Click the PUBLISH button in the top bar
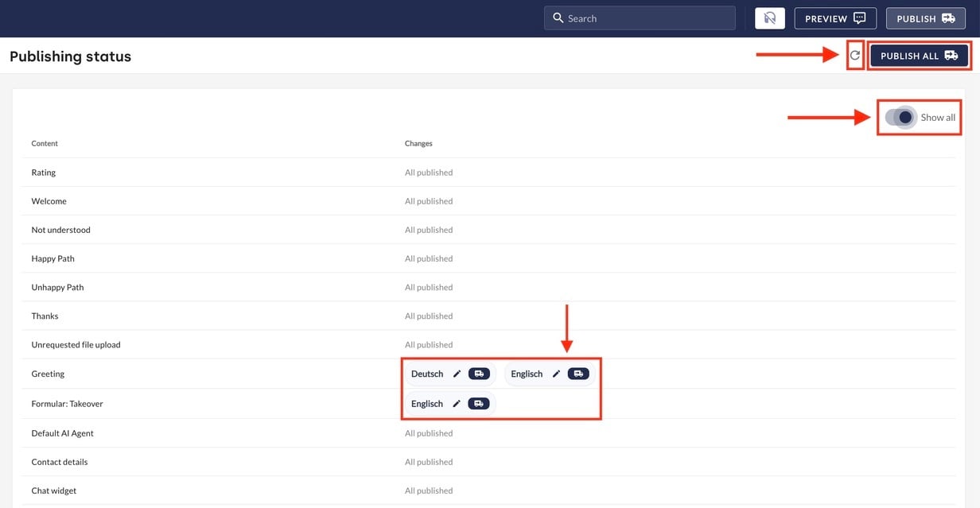980x508 pixels. click(x=925, y=18)
